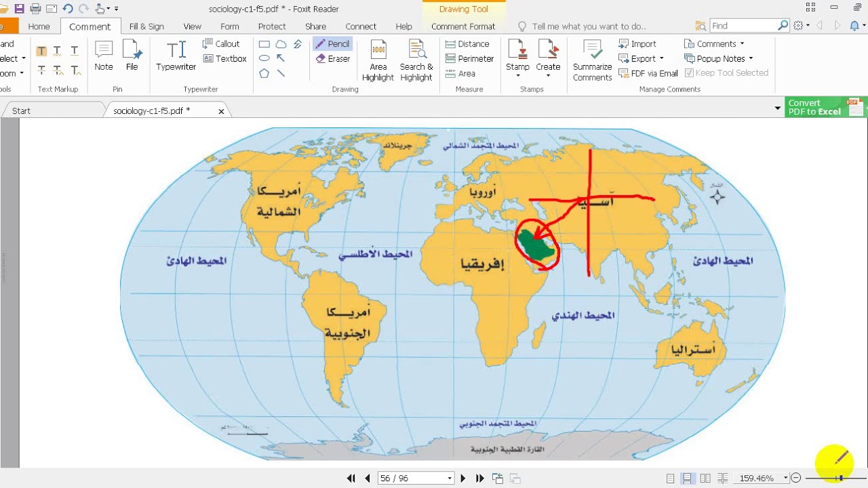This screenshot has height=488, width=868.
Task: Select the Line drawing tool
Action: 281,73
